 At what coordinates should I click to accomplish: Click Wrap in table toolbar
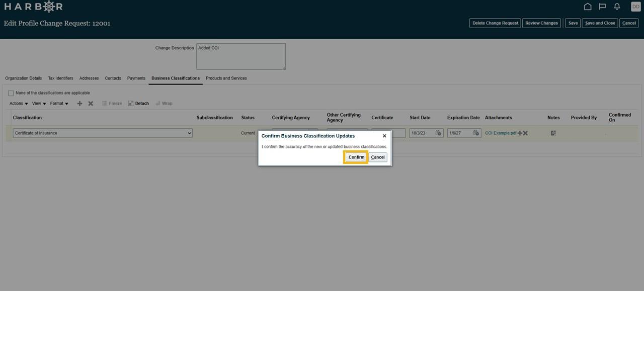164,104
